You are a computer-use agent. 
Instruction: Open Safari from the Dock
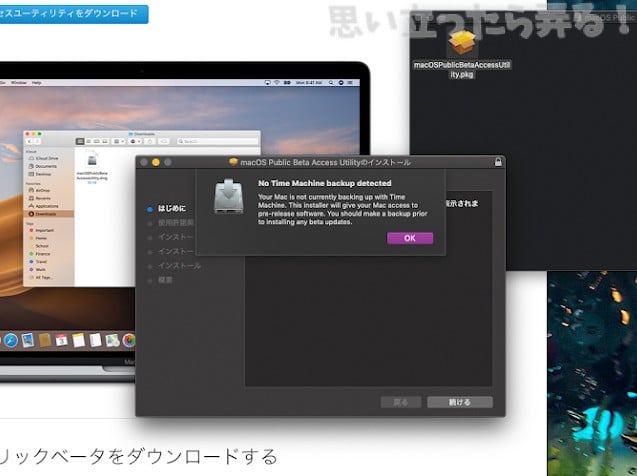pyautogui.click(x=11, y=340)
